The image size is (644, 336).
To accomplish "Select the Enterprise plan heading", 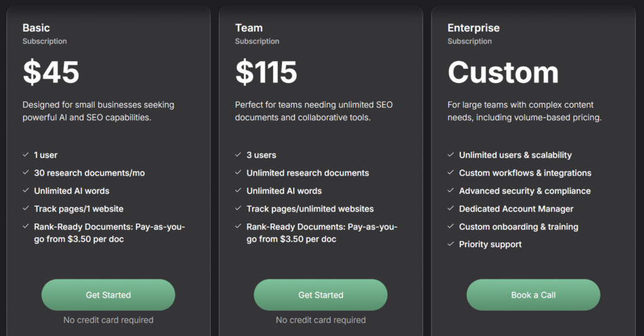I will 474,28.
